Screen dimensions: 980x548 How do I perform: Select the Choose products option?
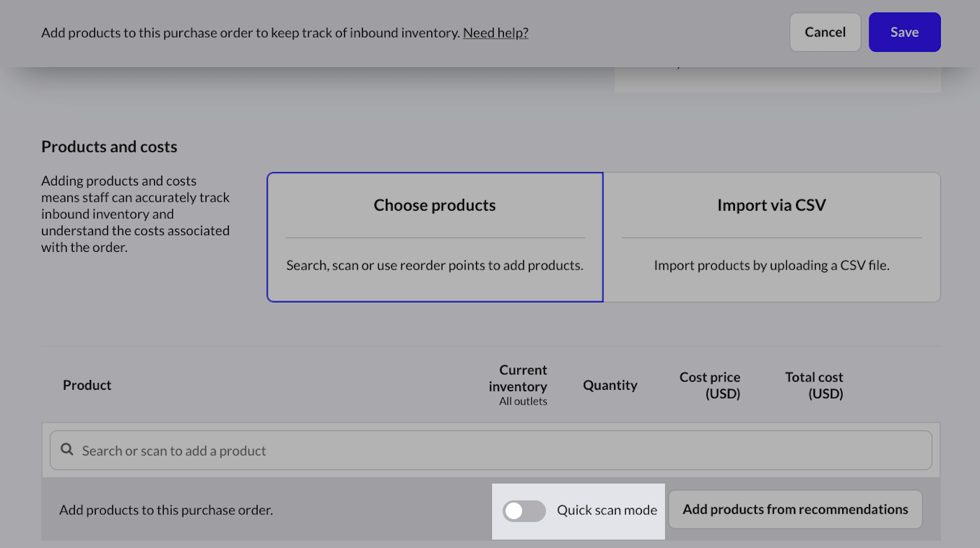coord(435,237)
